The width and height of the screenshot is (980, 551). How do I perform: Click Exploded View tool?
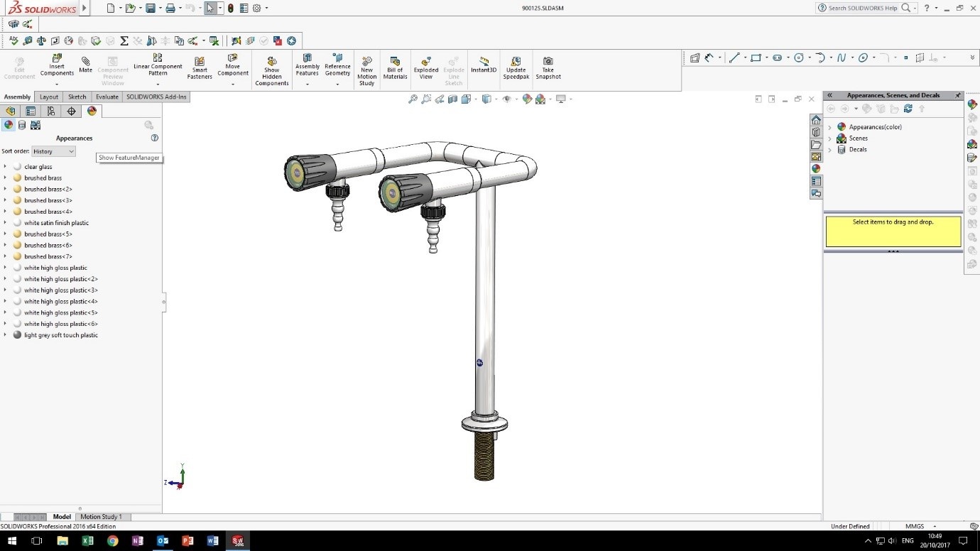425,68
